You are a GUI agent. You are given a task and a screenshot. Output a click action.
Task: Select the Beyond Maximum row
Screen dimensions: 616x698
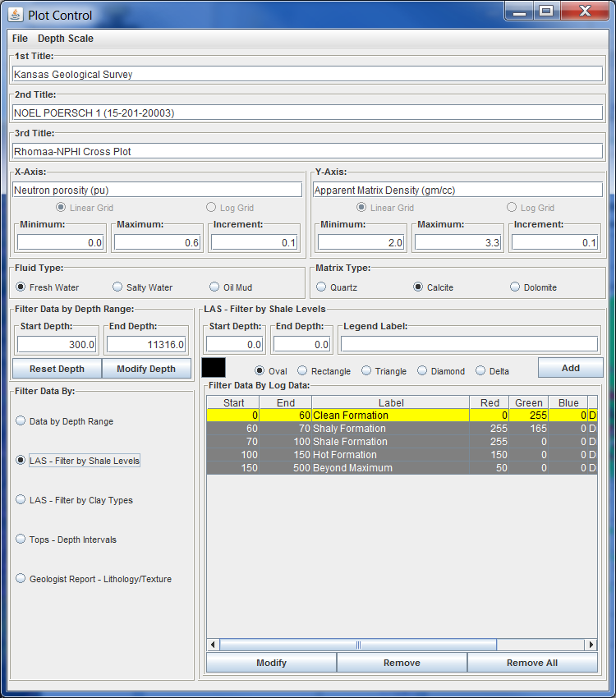(402, 468)
